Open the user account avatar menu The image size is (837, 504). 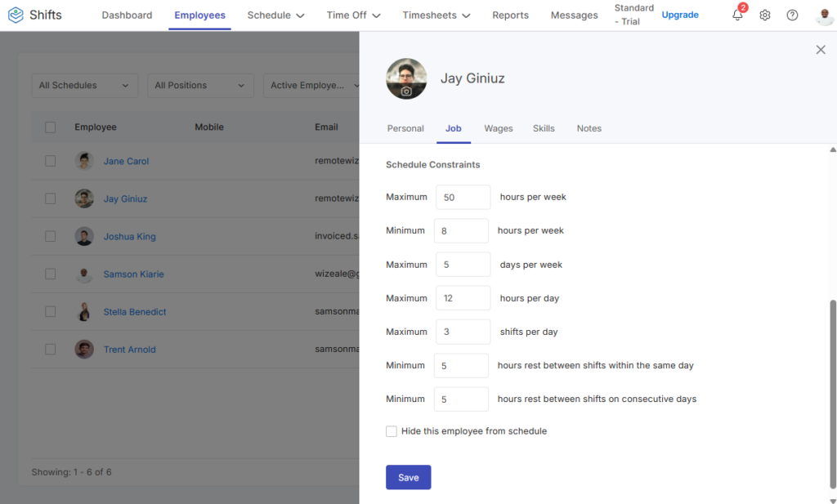click(825, 15)
